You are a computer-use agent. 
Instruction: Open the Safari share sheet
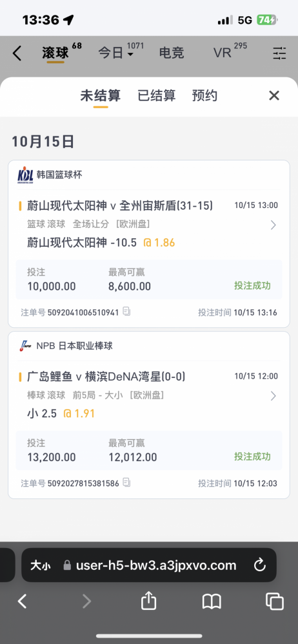coord(148,601)
